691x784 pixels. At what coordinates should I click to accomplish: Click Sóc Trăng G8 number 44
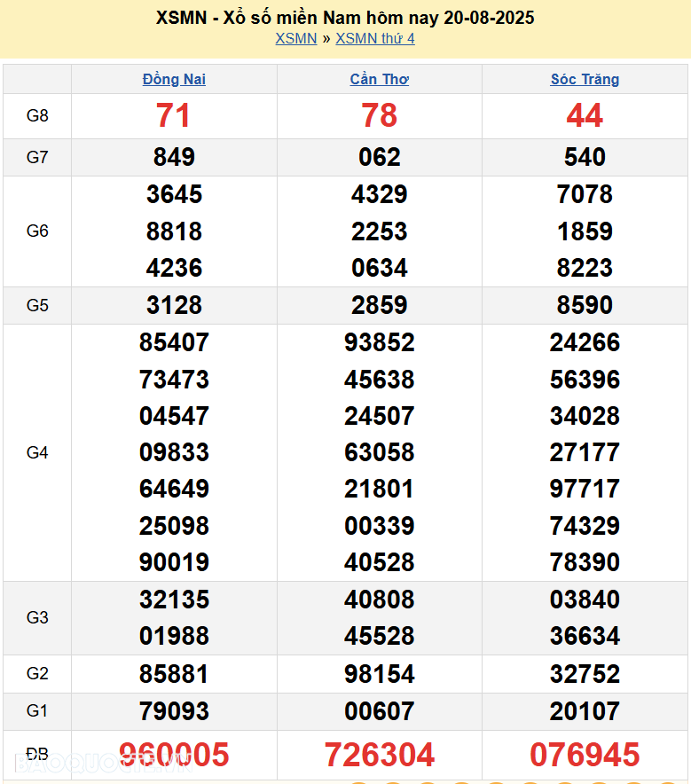(585, 115)
